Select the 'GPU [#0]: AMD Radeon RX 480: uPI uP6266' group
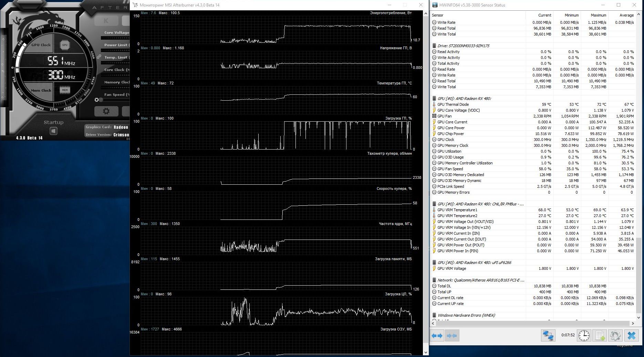Viewport: 644px width, 357px height. pos(532,263)
